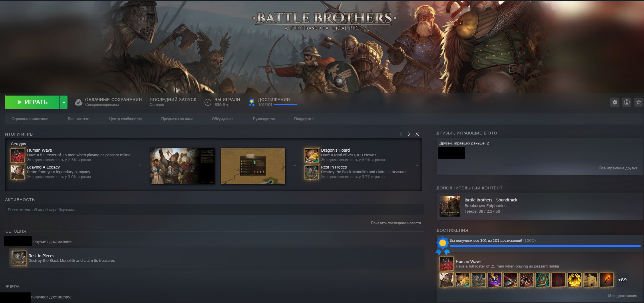This screenshot has height=303, width=644.
Task: Click Human Wave icon in achievements panel
Action: [446, 264]
